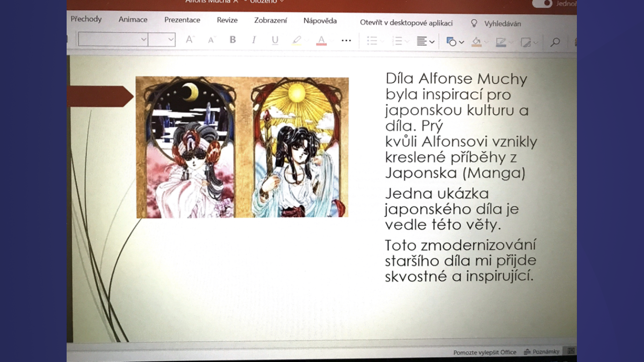Open shape effects icon
Screen dimensions: 644x362
pos(526,42)
